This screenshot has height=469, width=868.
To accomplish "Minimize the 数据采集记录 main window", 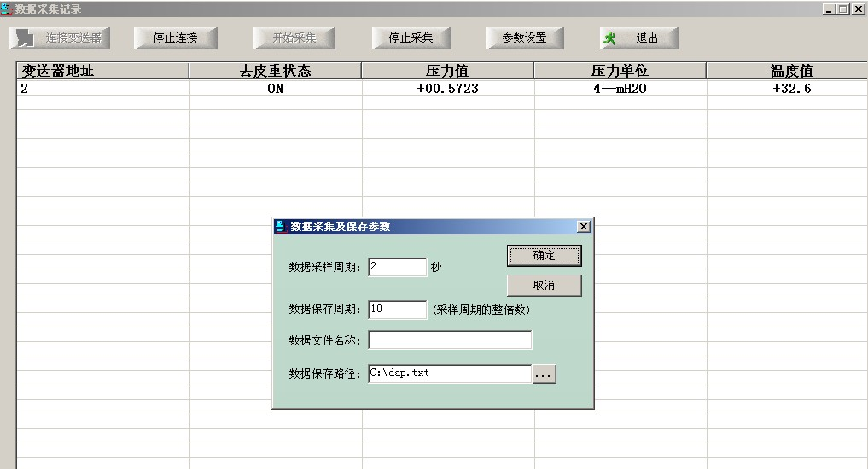I will point(829,9).
